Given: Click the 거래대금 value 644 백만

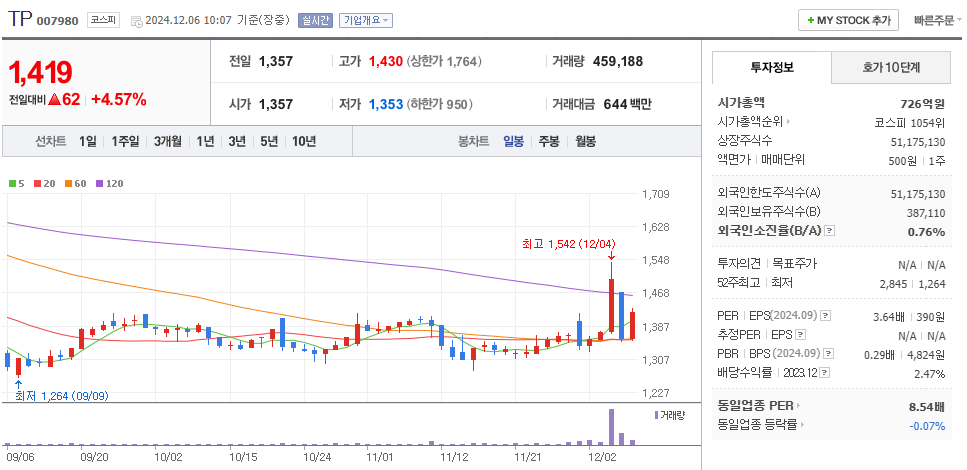Looking at the screenshot, I should tap(627, 104).
